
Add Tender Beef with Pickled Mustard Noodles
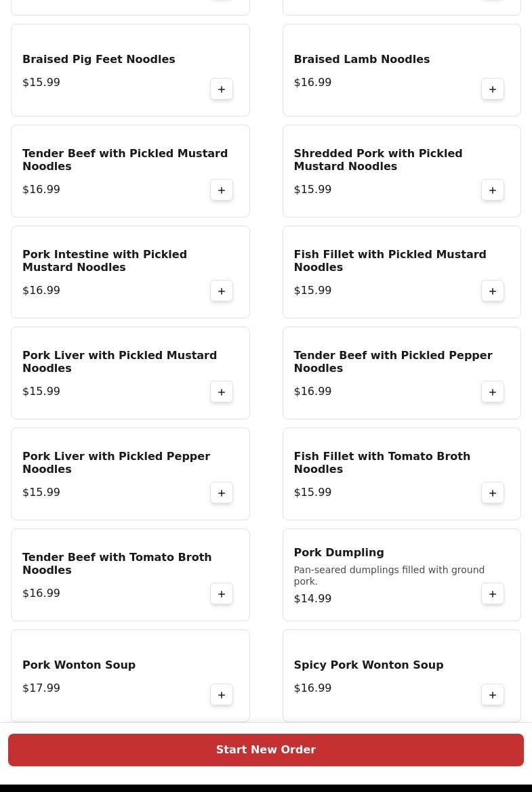222,190
